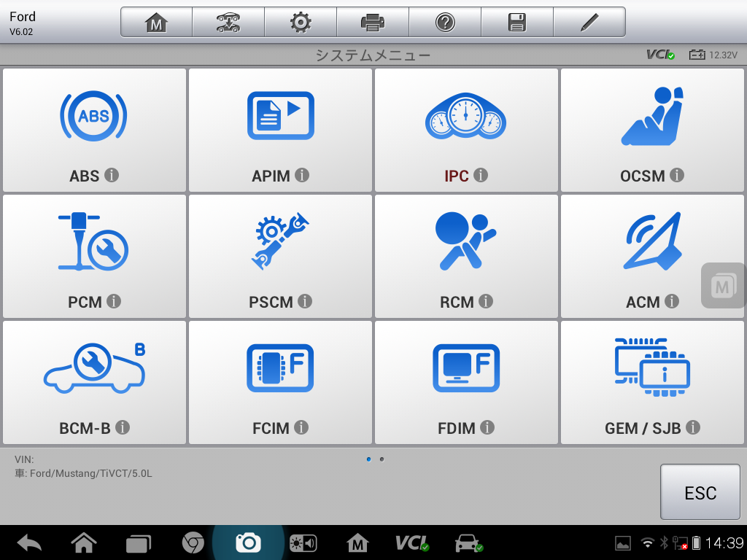Viewport: 747px width, 560px height.
Task: Select the RCM airbag tile
Action: [466, 256]
